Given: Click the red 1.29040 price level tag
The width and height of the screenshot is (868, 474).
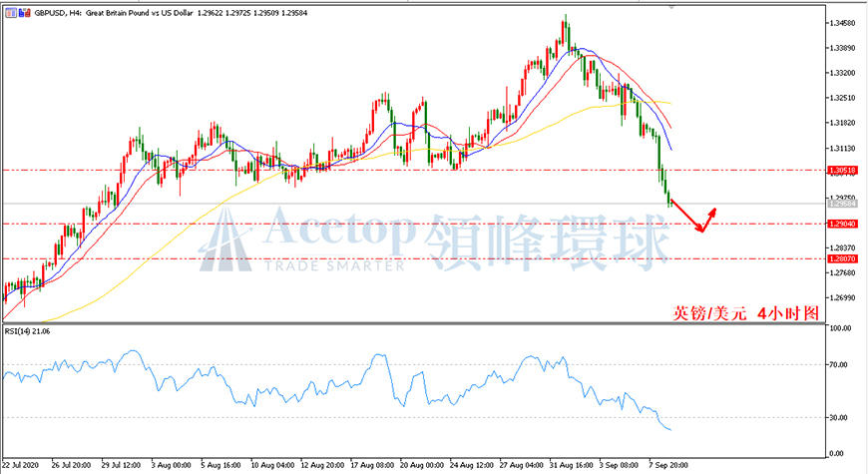Looking at the screenshot, I should (842, 224).
